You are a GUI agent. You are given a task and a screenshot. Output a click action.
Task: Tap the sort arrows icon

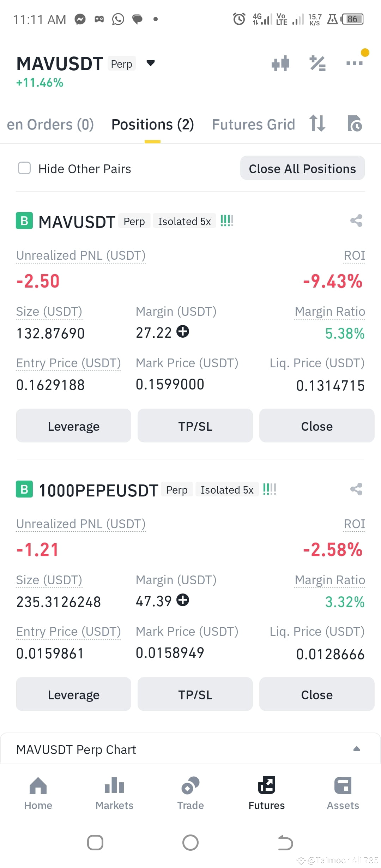tap(317, 124)
